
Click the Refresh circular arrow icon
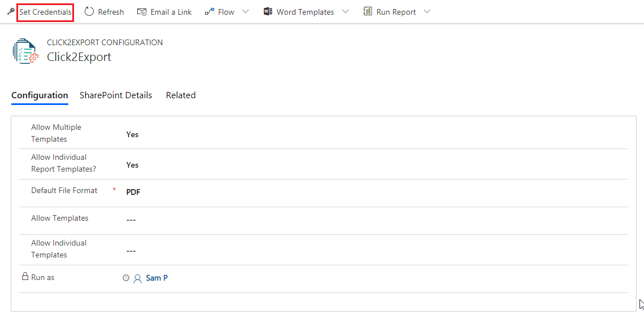point(89,11)
